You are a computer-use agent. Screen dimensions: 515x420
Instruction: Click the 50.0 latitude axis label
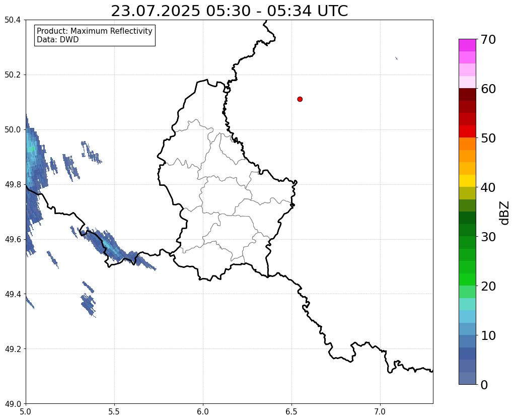[13, 130]
